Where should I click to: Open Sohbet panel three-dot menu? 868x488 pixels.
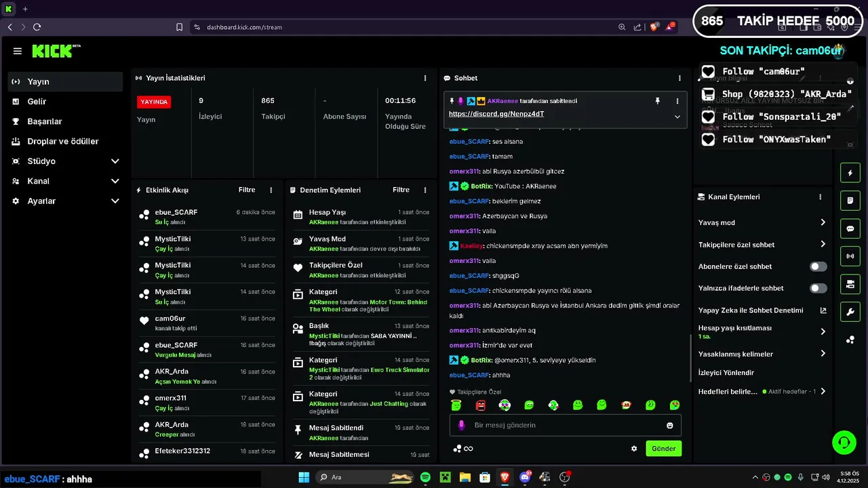pyautogui.click(x=679, y=78)
